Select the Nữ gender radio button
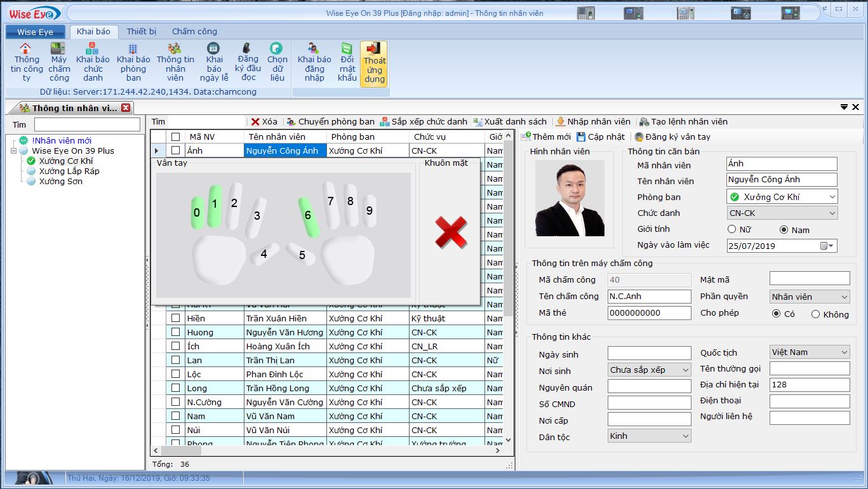This screenshot has height=489, width=868. 732,229
